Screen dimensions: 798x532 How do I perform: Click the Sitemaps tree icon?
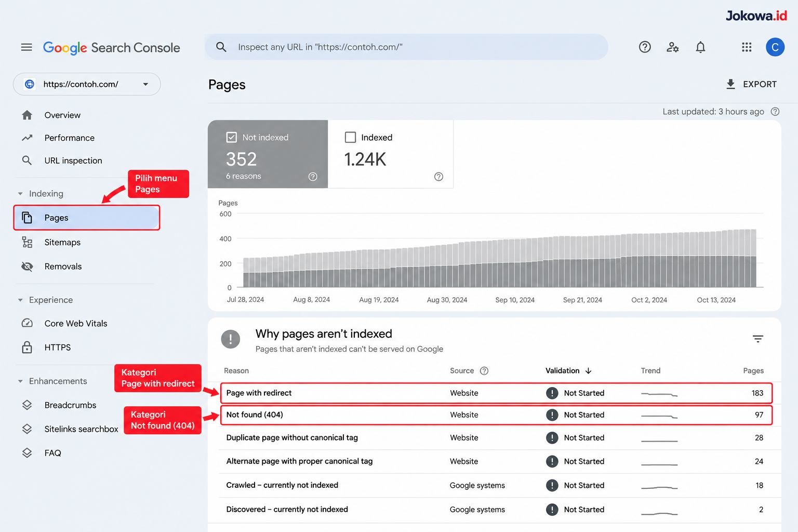coord(27,242)
